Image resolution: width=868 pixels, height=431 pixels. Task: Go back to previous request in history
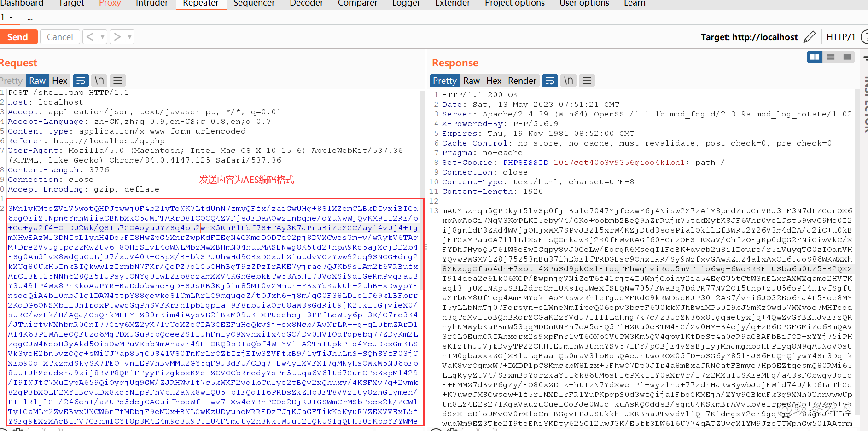coord(90,37)
